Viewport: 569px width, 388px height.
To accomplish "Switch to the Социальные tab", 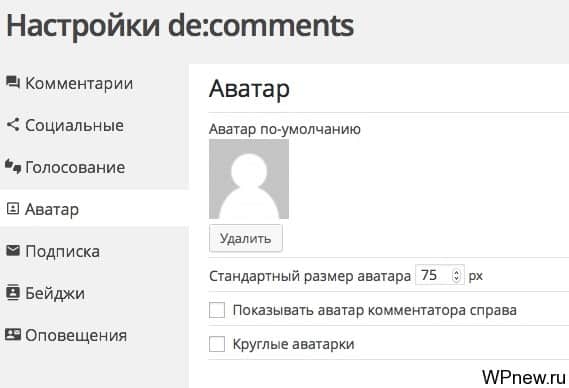I will tap(94, 125).
